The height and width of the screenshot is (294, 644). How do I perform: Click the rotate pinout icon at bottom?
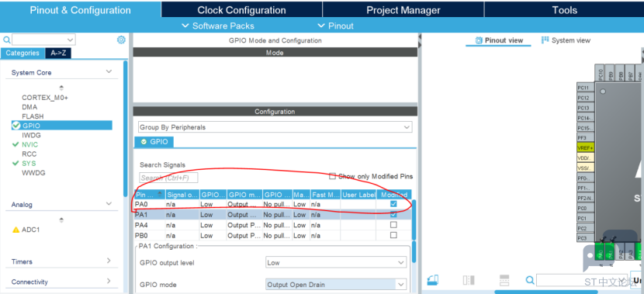pyautogui.click(x=432, y=280)
